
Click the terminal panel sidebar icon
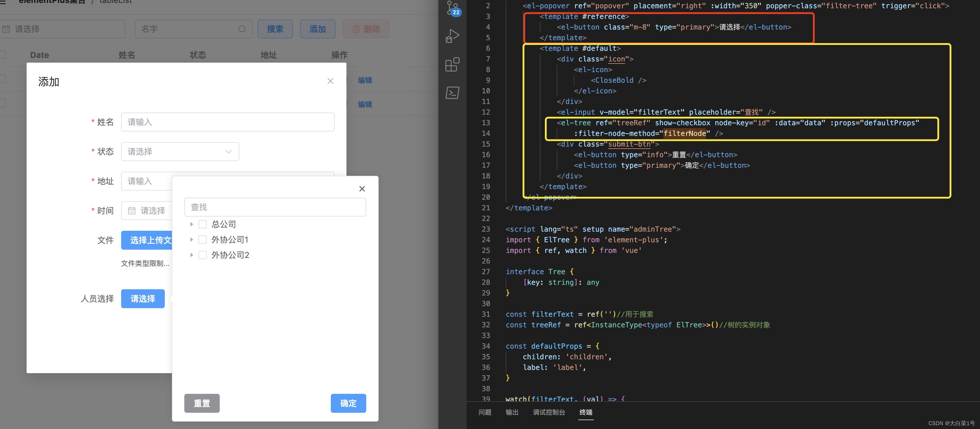(x=452, y=92)
